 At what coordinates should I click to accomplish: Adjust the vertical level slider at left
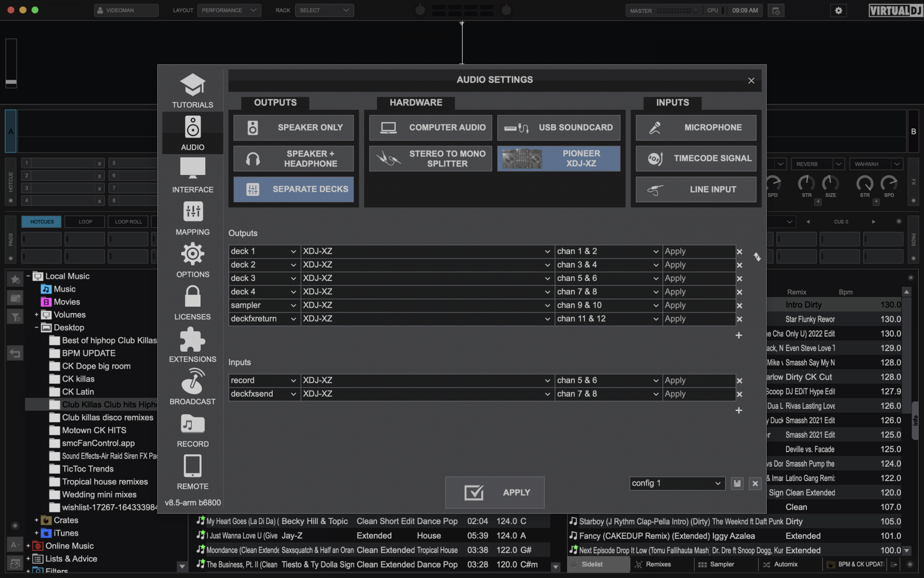click(x=11, y=63)
